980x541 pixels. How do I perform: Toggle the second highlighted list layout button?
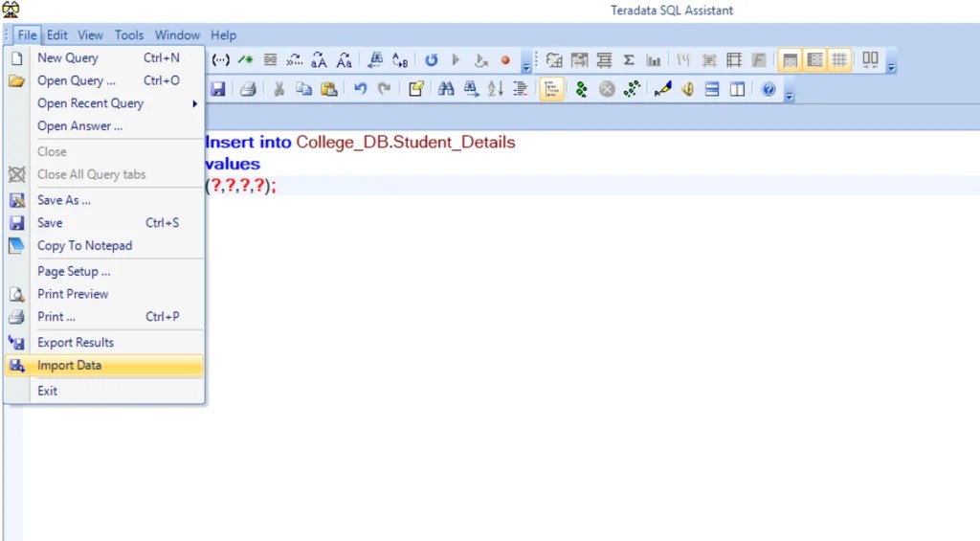click(x=815, y=60)
